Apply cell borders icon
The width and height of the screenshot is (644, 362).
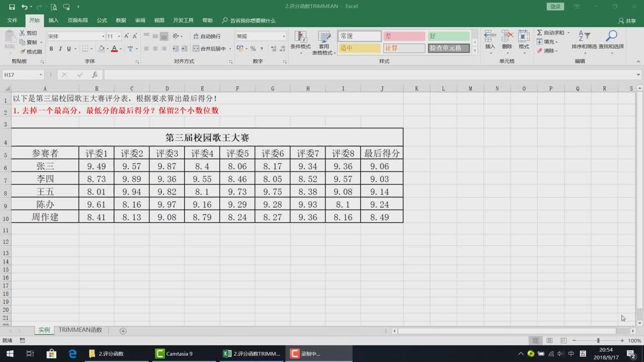(85, 49)
